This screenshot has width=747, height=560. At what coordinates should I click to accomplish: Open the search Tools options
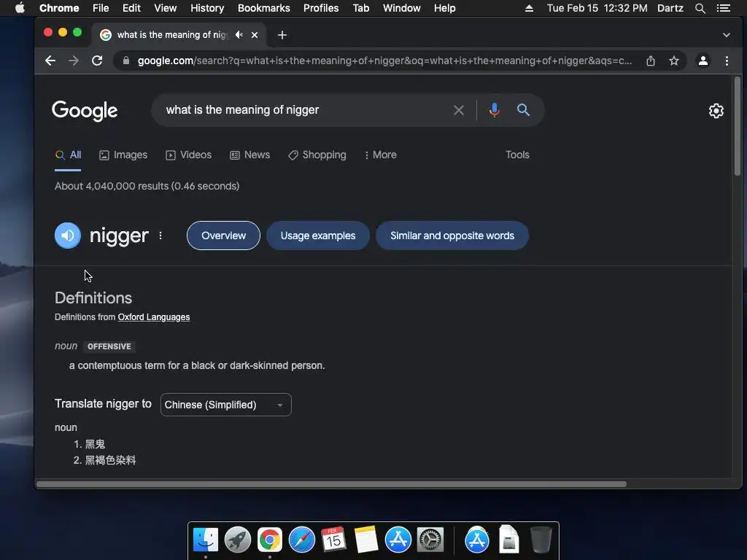tap(517, 155)
